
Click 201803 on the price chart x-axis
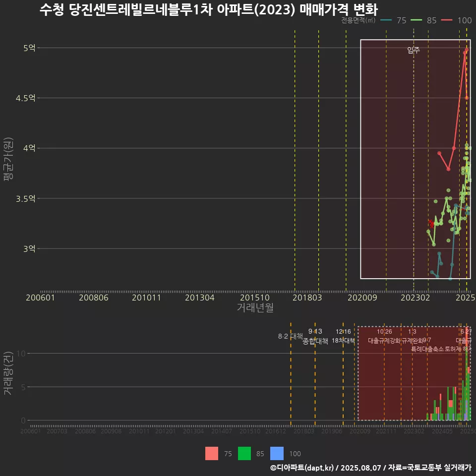(x=307, y=297)
